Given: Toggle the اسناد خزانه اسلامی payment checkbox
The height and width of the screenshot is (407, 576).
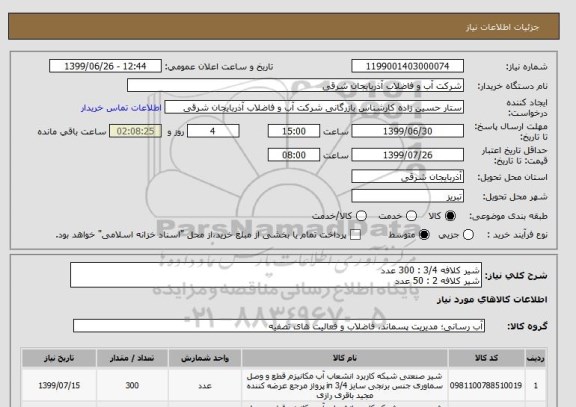Looking at the screenshot, I should coord(355,235).
